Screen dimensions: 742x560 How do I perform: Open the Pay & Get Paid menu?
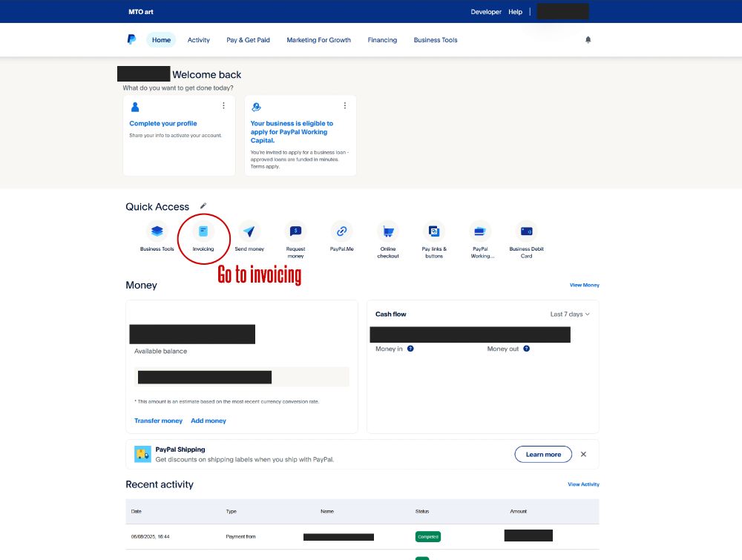pyautogui.click(x=248, y=40)
